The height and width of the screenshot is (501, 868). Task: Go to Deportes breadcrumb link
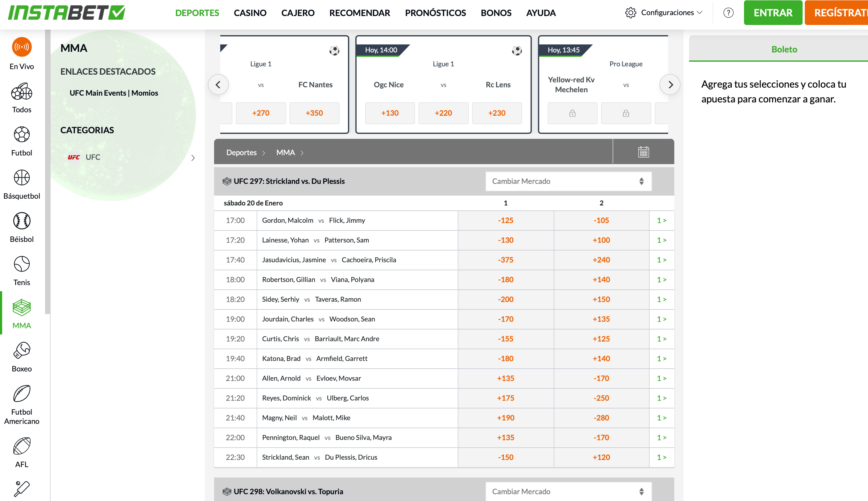tap(242, 152)
